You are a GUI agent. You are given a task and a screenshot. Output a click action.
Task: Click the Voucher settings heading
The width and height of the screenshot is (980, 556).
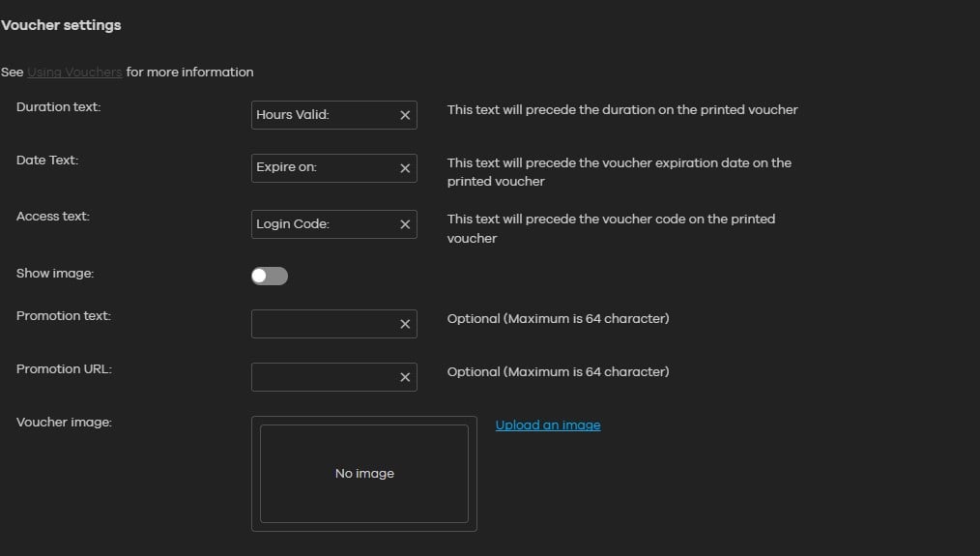tap(61, 25)
